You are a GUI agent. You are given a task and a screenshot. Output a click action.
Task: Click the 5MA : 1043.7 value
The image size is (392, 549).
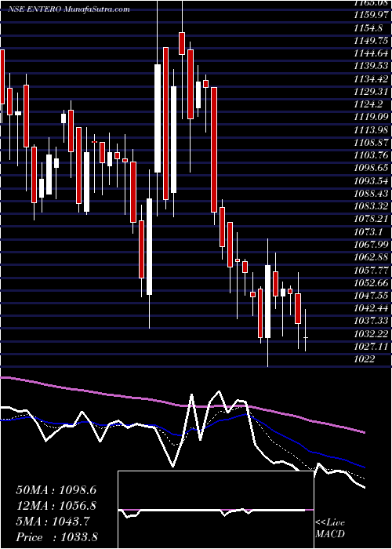pyautogui.click(x=53, y=522)
